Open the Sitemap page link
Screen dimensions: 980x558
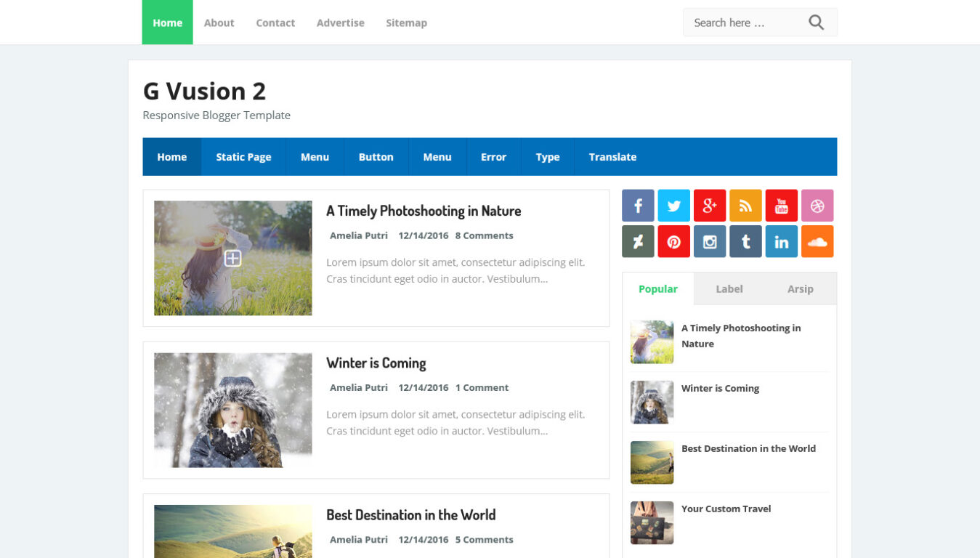coord(406,23)
